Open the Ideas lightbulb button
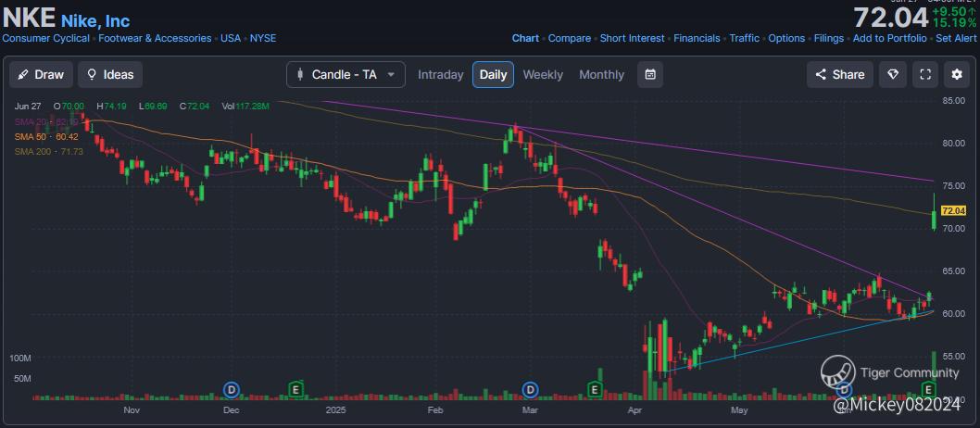Image resolution: width=980 pixels, height=428 pixels. pyautogui.click(x=110, y=74)
